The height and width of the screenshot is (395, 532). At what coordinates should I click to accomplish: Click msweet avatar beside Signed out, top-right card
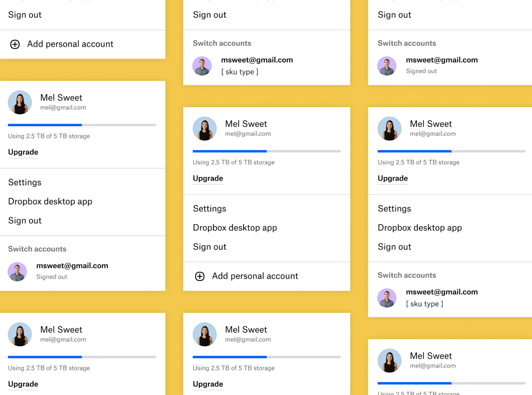coord(387,66)
